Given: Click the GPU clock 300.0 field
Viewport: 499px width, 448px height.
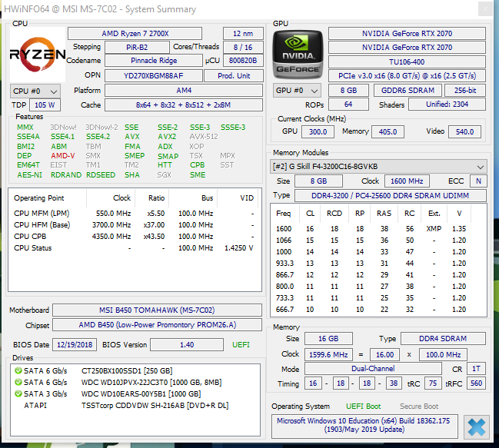Looking at the screenshot, I should click(x=318, y=131).
